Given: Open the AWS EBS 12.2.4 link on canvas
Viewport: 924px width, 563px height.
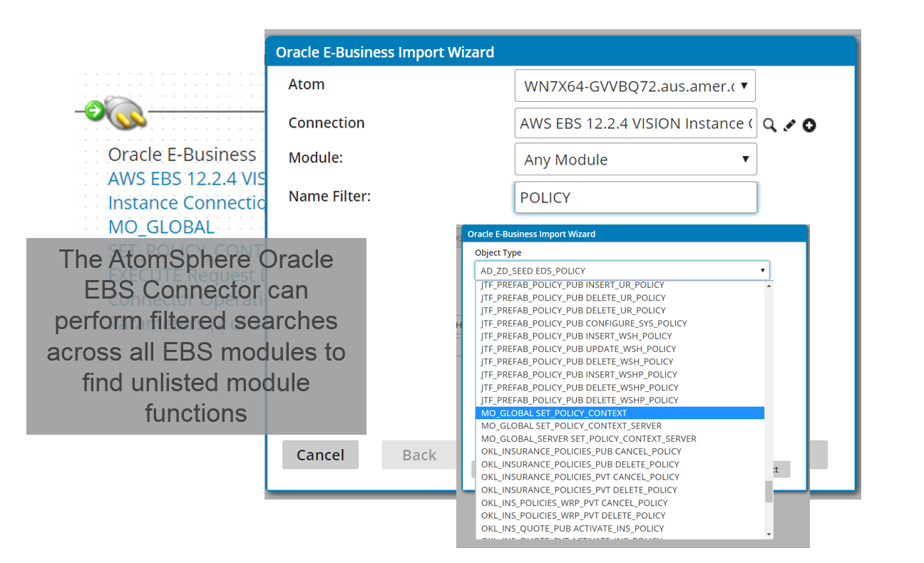Looking at the screenshot, I should (187, 179).
